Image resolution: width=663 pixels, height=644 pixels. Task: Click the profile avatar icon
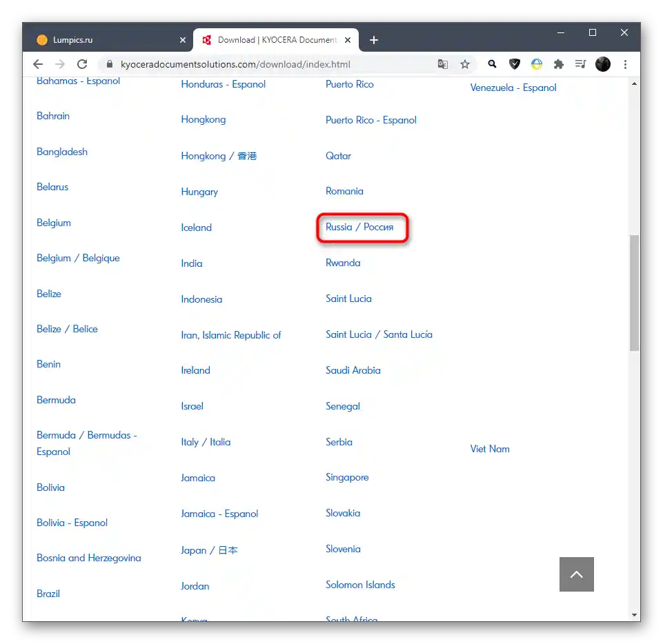pyautogui.click(x=603, y=64)
